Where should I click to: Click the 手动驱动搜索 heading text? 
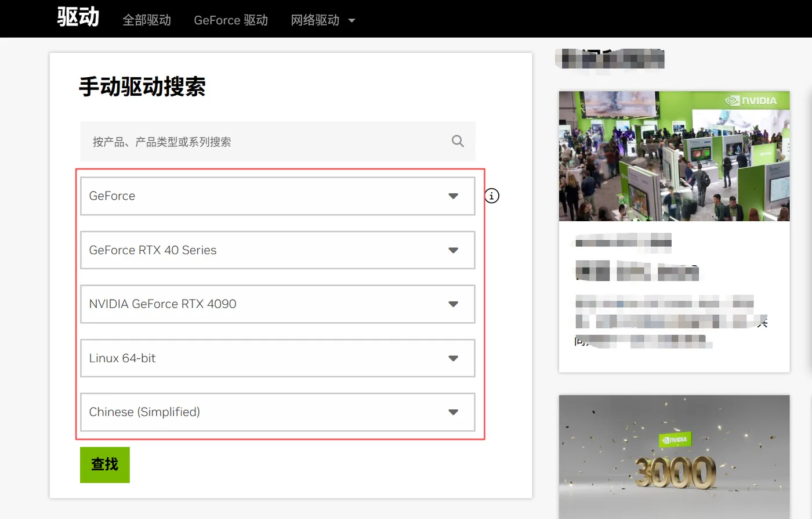click(x=142, y=86)
